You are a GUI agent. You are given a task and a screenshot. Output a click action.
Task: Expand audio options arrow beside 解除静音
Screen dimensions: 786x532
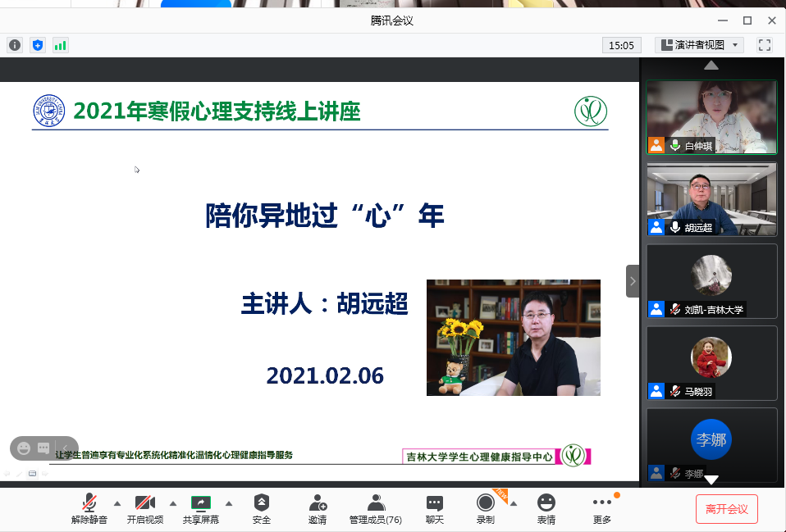point(117,503)
